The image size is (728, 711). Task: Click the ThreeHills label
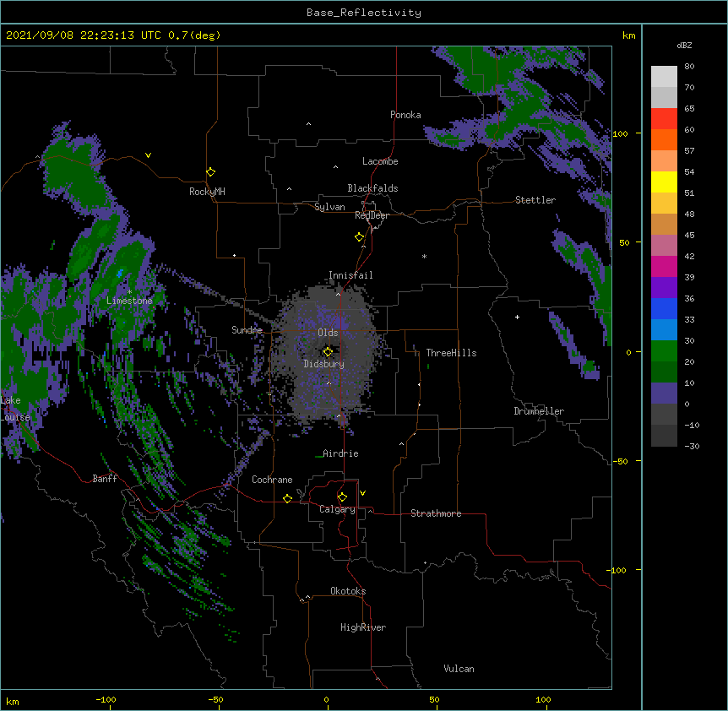coord(451,353)
